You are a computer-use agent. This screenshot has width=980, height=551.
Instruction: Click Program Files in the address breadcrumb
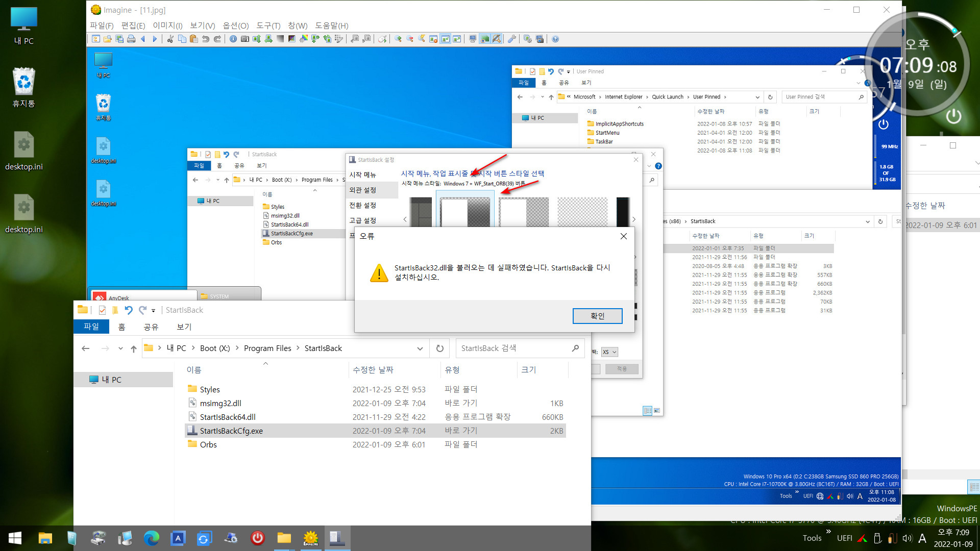[x=267, y=348]
